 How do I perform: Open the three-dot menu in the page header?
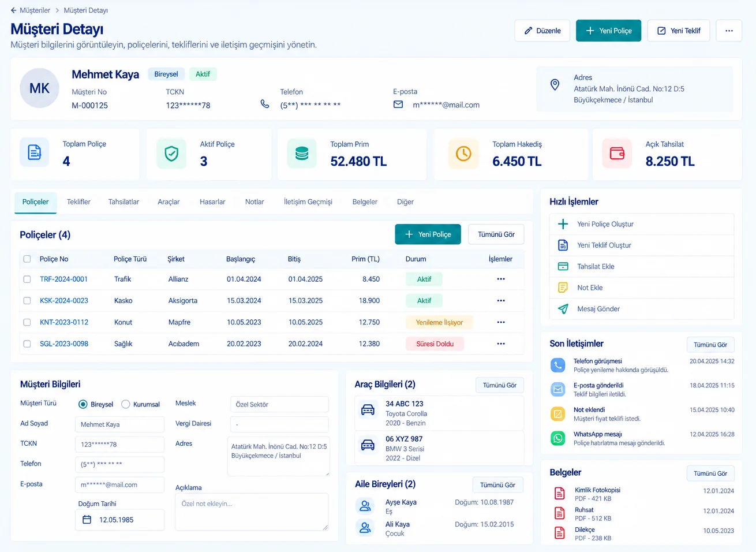pyautogui.click(x=729, y=31)
